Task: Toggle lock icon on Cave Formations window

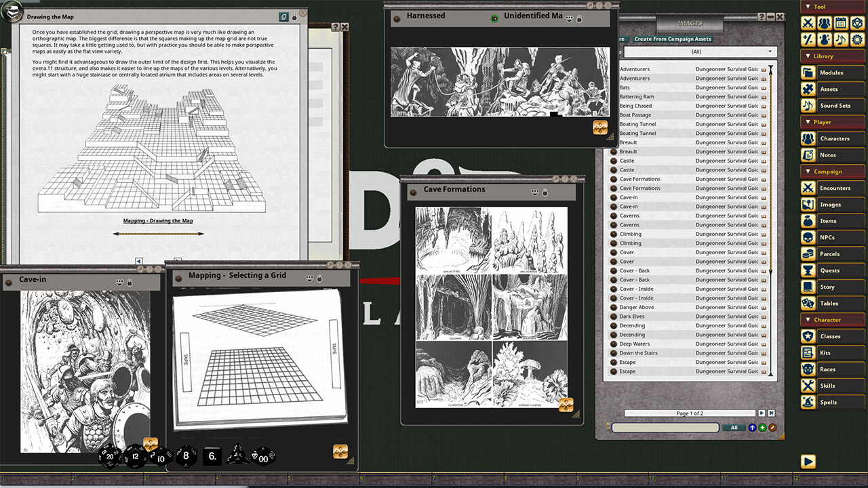Action: click(x=545, y=192)
